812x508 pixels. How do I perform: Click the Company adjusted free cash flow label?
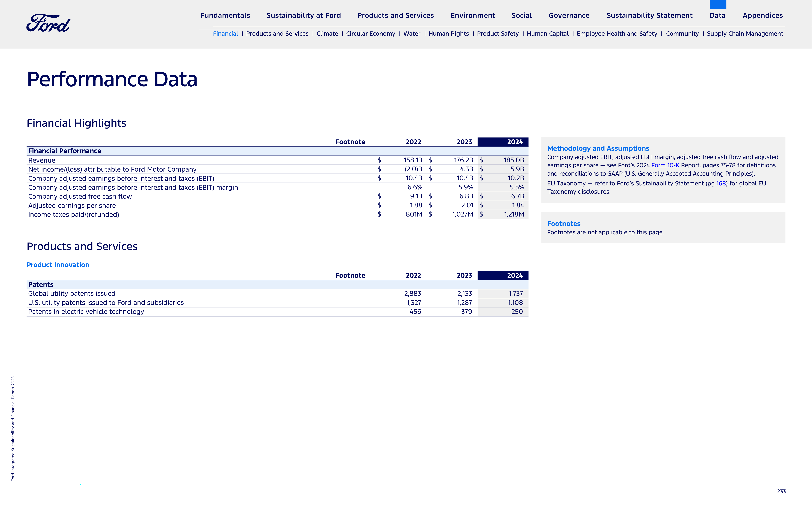click(80, 197)
